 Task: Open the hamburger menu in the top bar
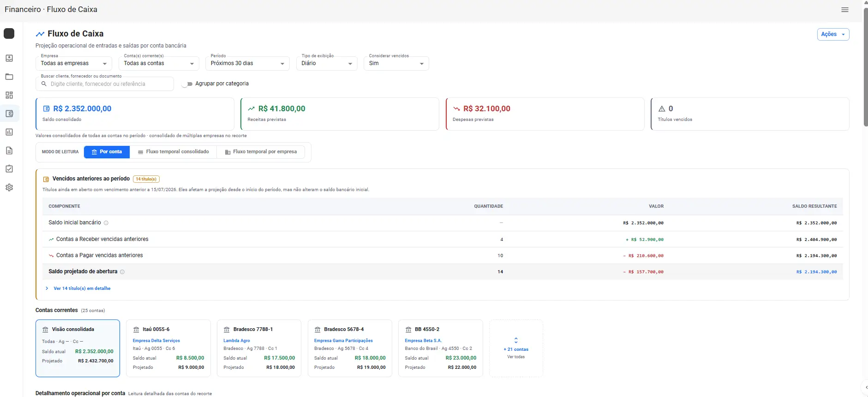click(845, 10)
